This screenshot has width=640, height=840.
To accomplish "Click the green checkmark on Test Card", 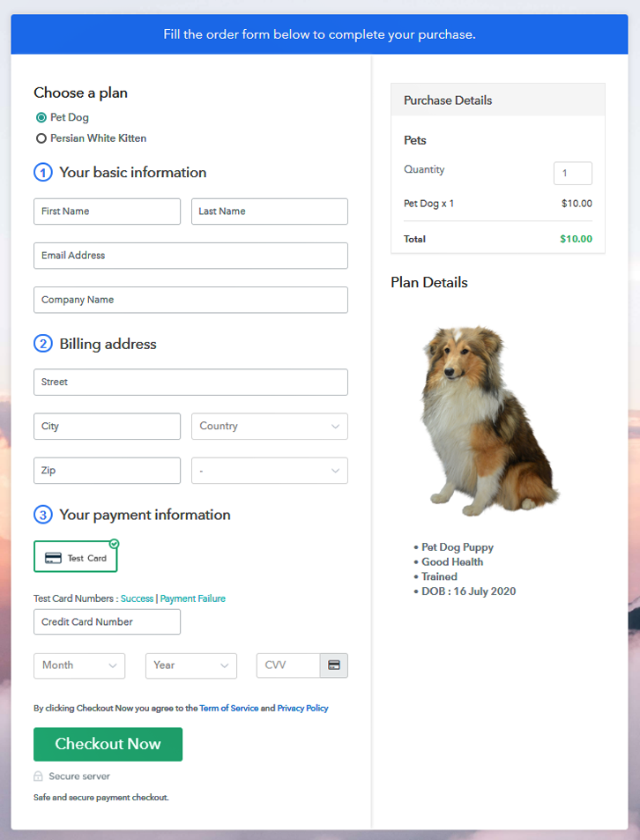I will (114, 544).
